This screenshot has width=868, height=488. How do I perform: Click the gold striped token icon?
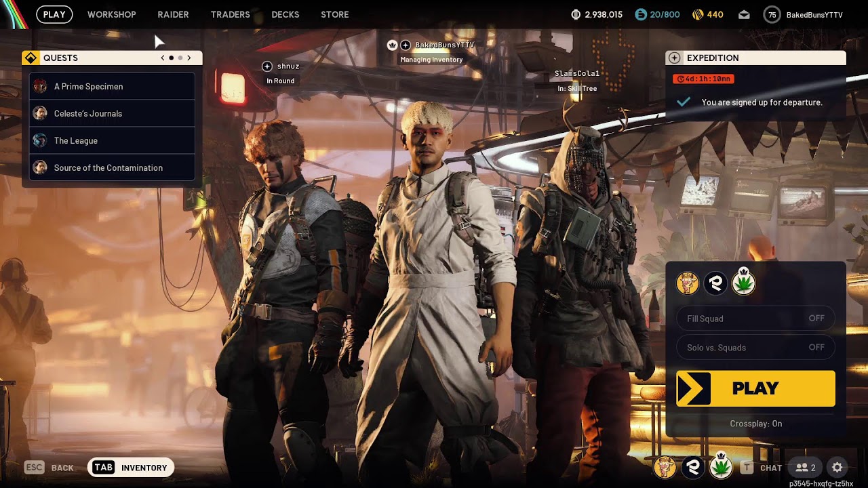pyautogui.click(x=697, y=14)
